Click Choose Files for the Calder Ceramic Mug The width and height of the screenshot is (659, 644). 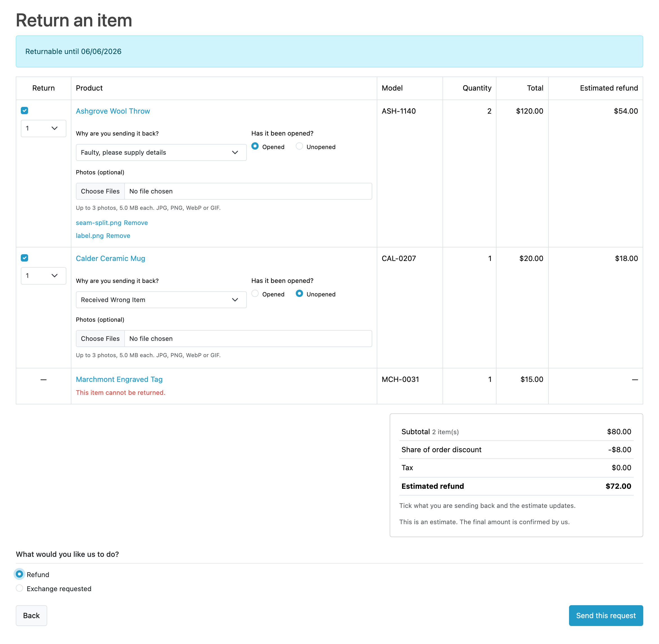pyautogui.click(x=100, y=339)
